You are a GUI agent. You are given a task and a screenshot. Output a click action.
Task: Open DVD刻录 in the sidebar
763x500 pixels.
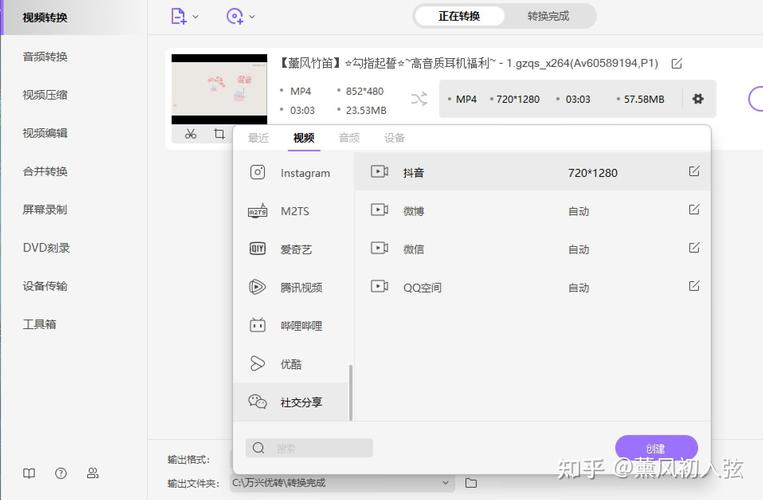(46, 248)
